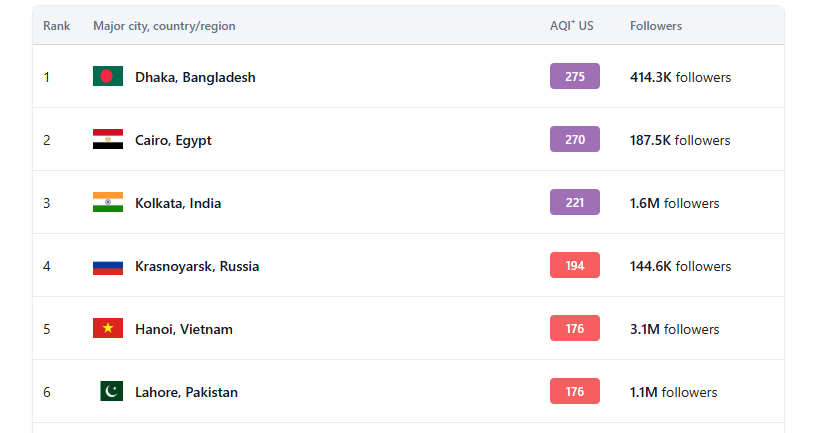
Task: Select Lahore, Pakistan in the ranking
Action: tap(186, 392)
